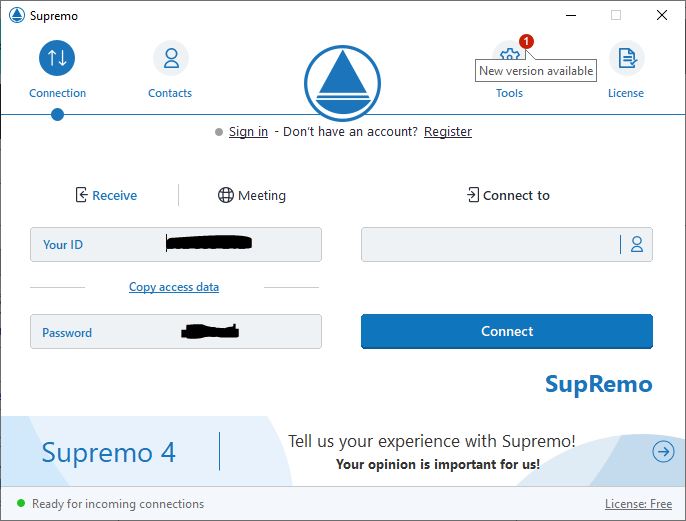Switch to the Meeting tab label
Viewport: 686px width, 521px height.
click(262, 196)
